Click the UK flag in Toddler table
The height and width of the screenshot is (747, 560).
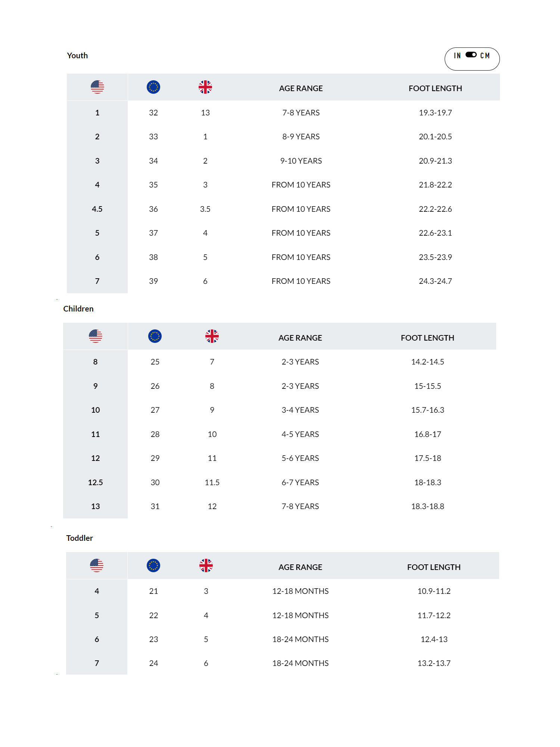coord(206,565)
